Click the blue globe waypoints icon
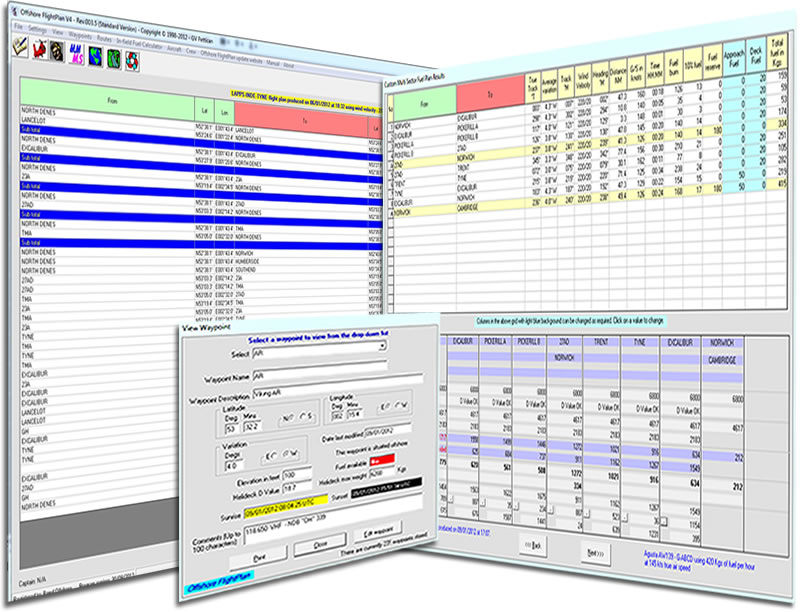800x612 pixels. click(95, 56)
